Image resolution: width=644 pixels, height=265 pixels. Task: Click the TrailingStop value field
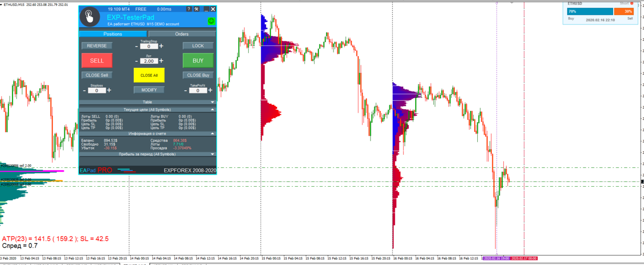coord(149,46)
